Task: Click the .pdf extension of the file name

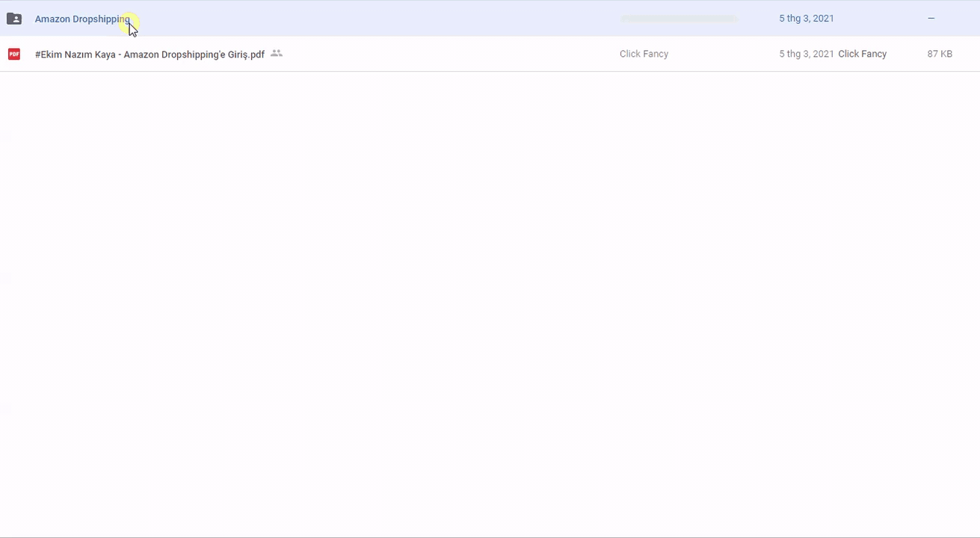Action: [x=256, y=55]
